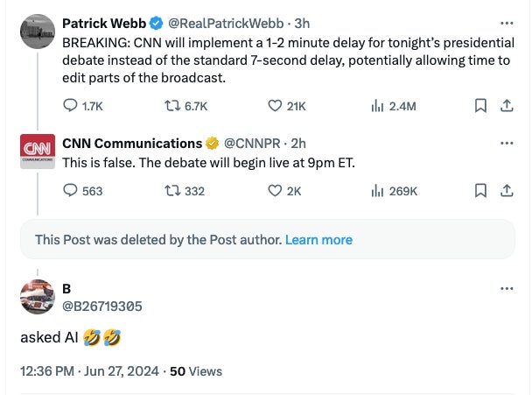Share Patrick Webb's post
This screenshot has width=532, height=395.
click(x=506, y=106)
